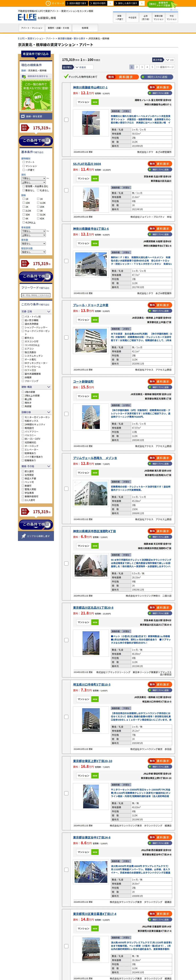The height and width of the screenshot is (980, 196).
Task: Open the 駅徒歩分数 指定なし dropdown
Action: 33,252
